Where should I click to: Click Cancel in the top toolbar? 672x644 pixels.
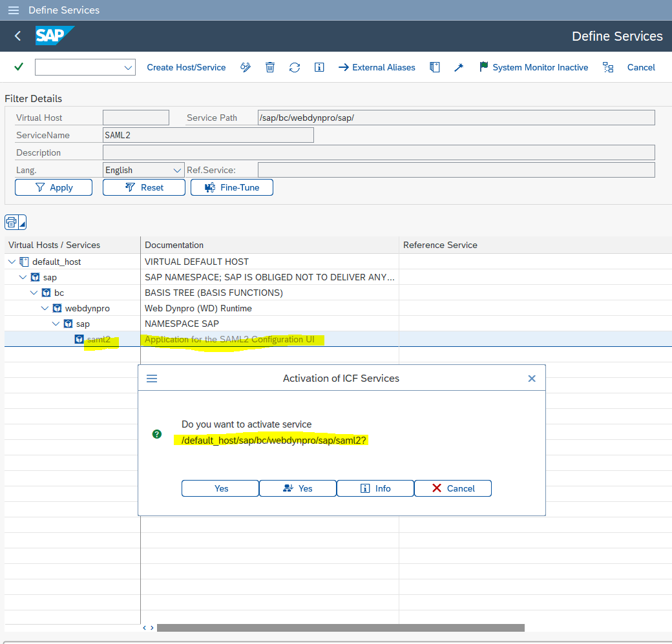point(641,67)
